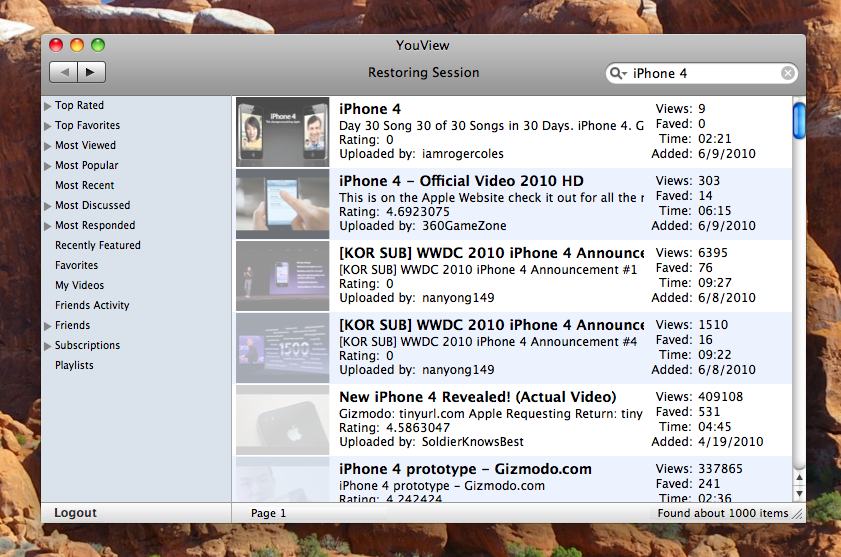Click the Views: 409108 value
The height and width of the screenshot is (557, 841).
(x=720, y=397)
